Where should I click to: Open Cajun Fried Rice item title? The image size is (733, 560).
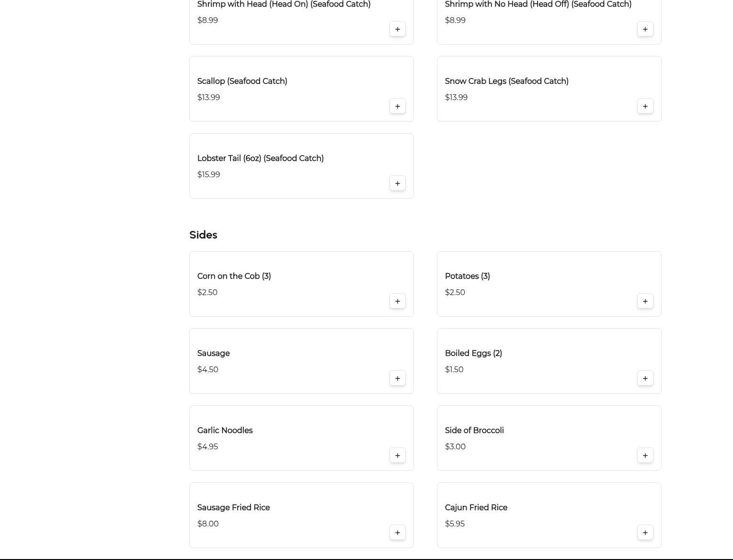(x=476, y=507)
